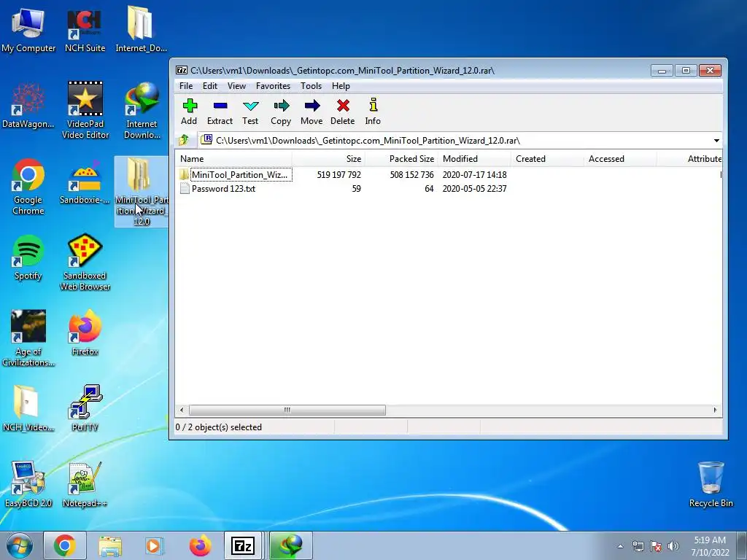747x560 pixels.
Task: Select NCH Suite desktop shortcut
Action: [x=85, y=30]
